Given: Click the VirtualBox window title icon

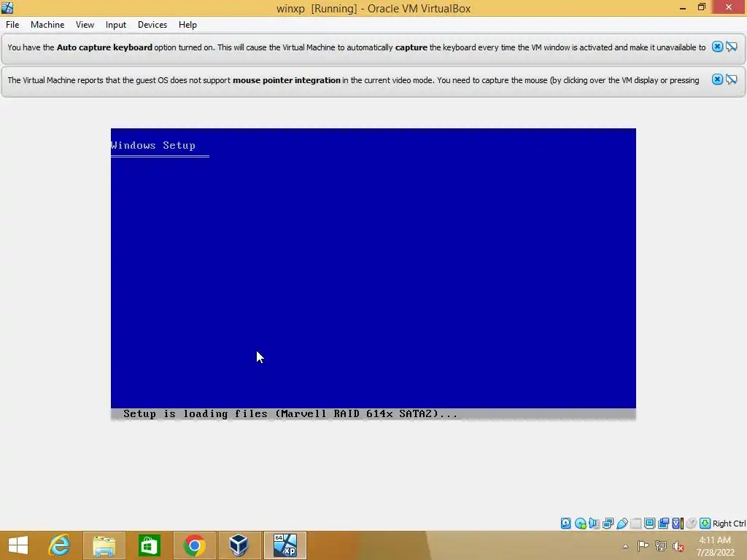Looking at the screenshot, I should coord(7,7).
